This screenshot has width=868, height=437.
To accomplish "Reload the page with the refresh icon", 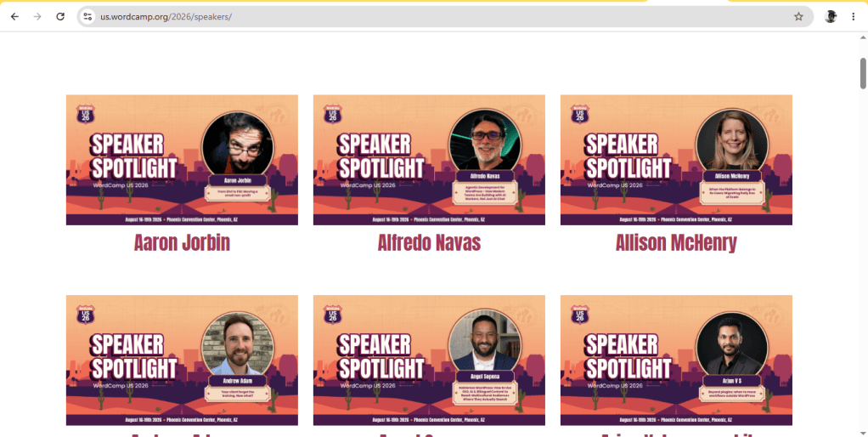I will 60,17.
